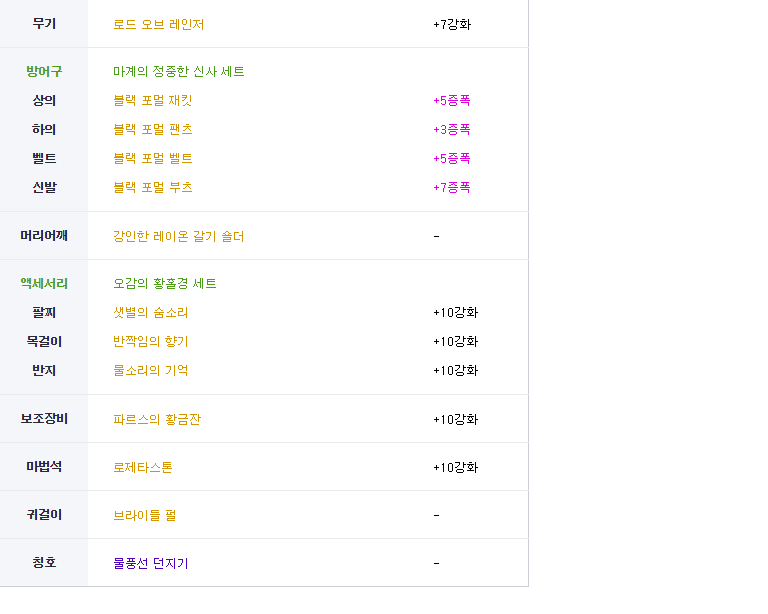
Task: Open the 파르스의 황금잔 item link
Action: point(157,420)
